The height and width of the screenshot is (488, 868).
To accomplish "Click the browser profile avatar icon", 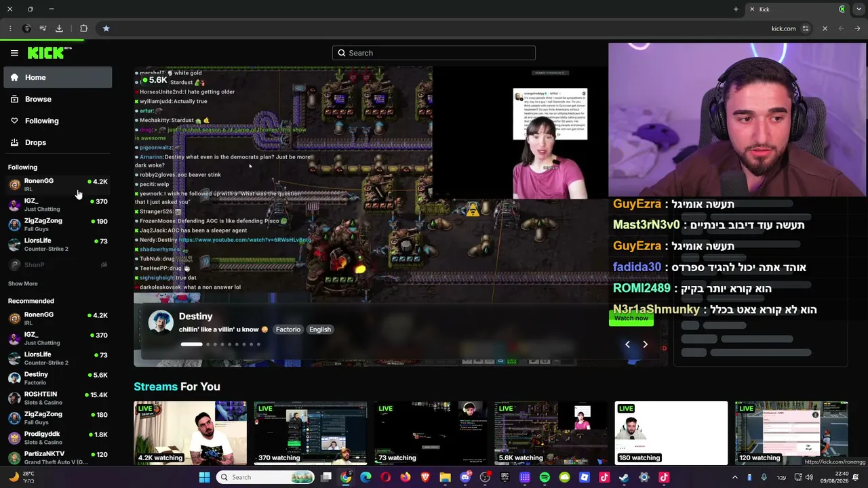I will 26,28.
